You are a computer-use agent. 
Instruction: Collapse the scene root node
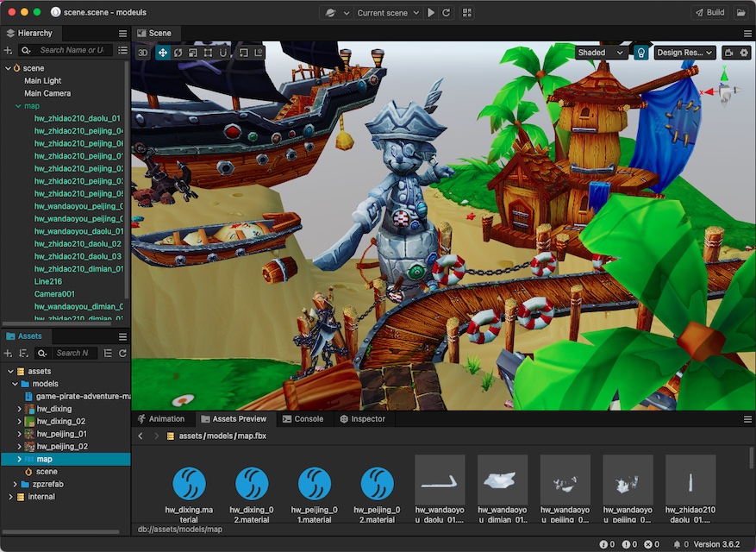8,68
